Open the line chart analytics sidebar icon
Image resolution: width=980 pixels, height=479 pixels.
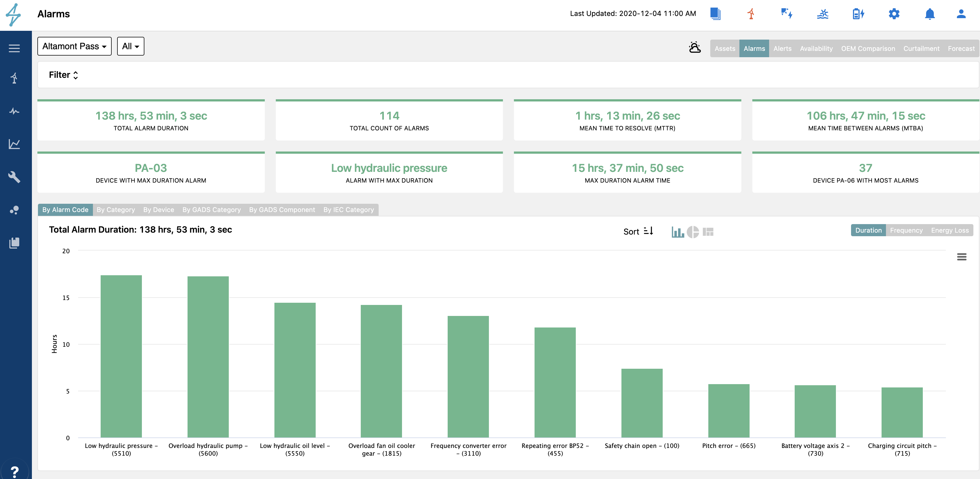coord(15,144)
